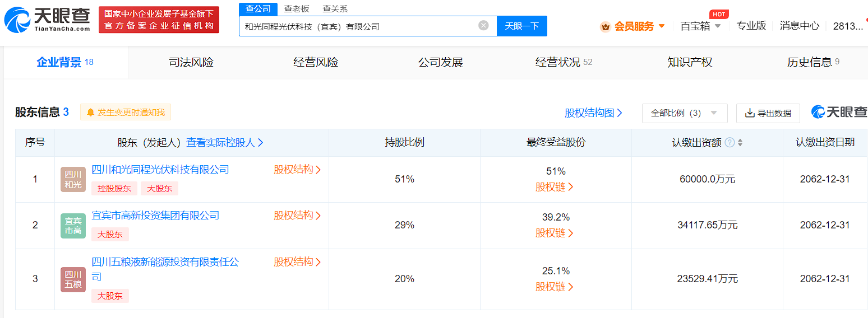868x318 pixels.
Task: Switch to the 公司发展 tab
Action: [441, 62]
